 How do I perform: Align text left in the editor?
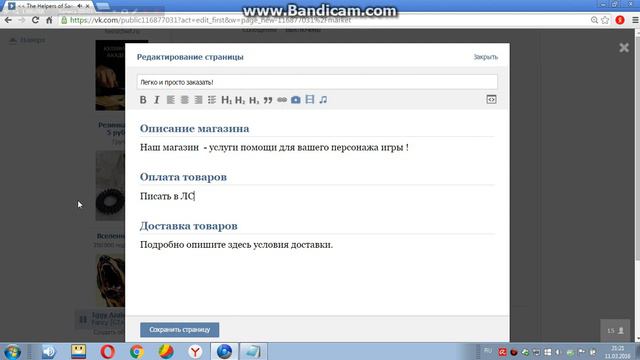(171, 100)
